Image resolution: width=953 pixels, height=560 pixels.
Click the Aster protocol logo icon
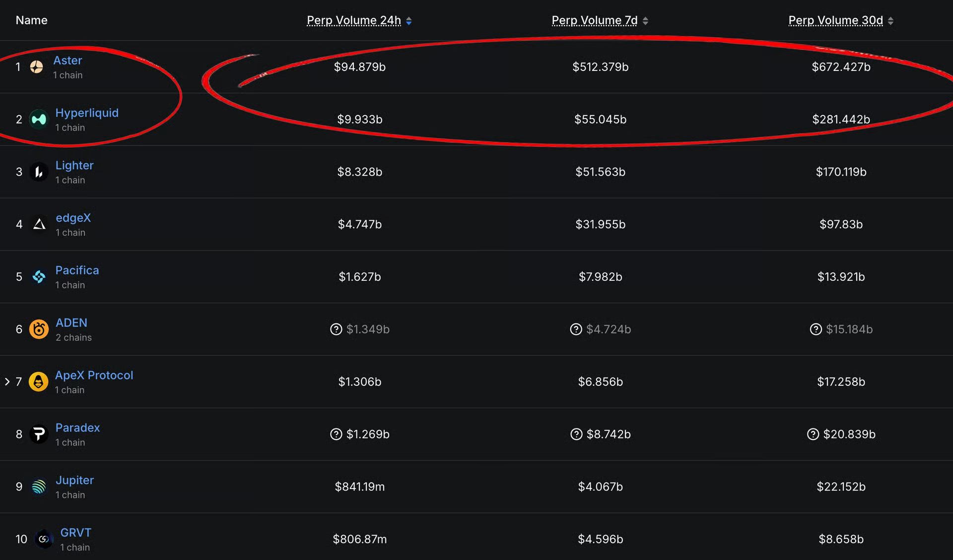(x=36, y=67)
